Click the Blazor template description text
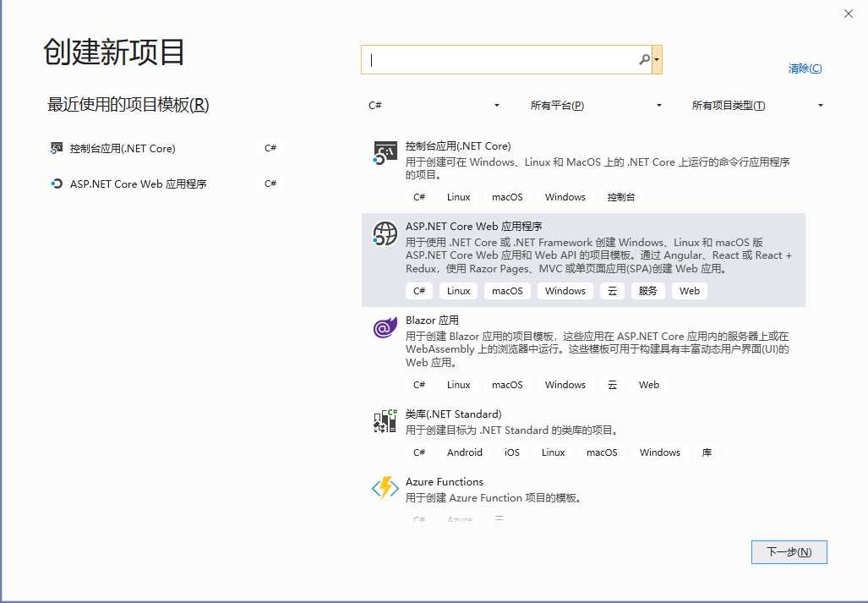This screenshot has width=868, height=603. pyautogui.click(x=598, y=349)
